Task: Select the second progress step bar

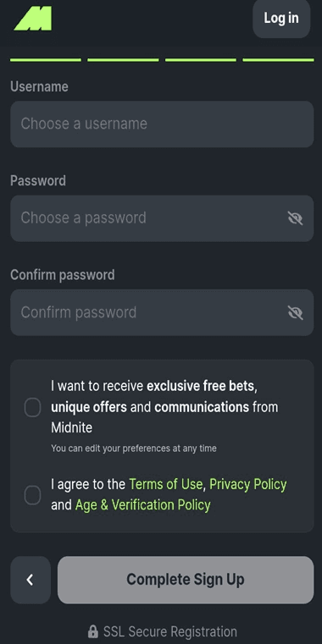Action: (123, 60)
